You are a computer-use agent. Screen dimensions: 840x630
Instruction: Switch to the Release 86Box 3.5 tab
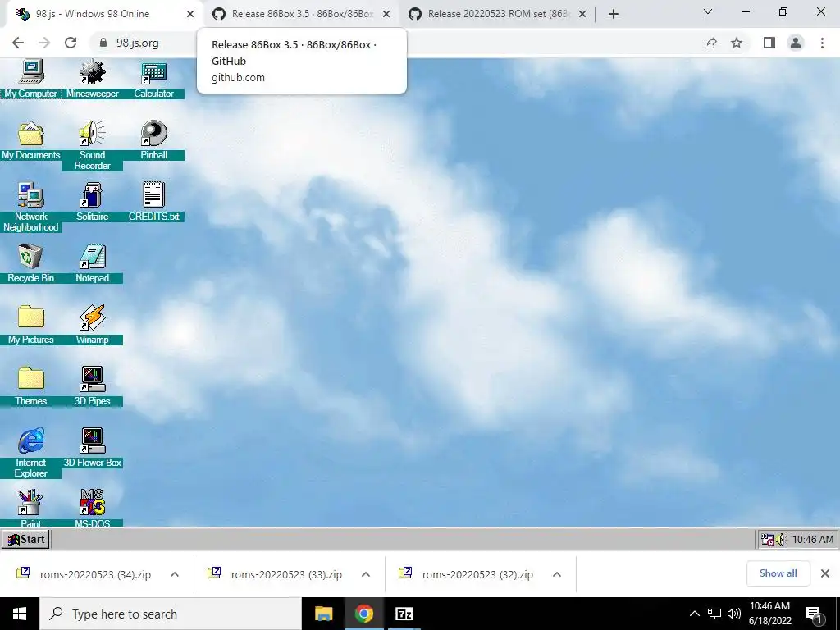pyautogui.click(x=301, y=14)
